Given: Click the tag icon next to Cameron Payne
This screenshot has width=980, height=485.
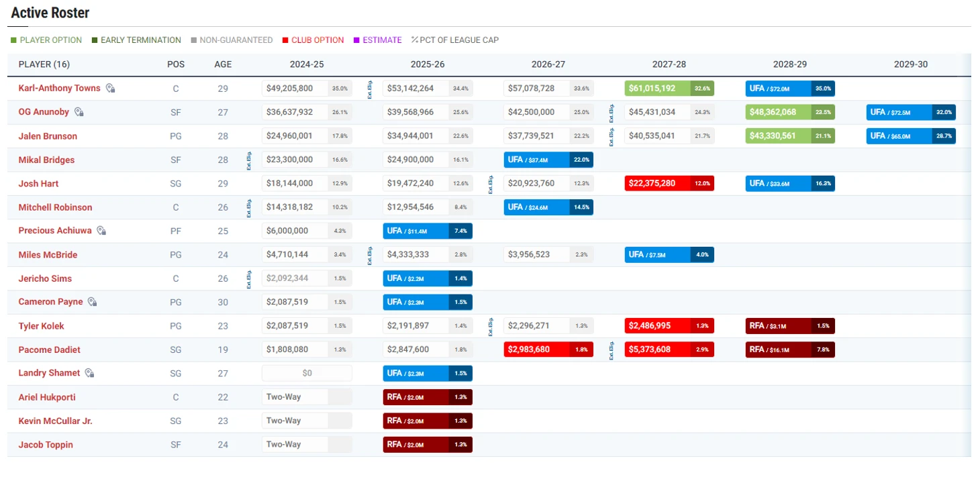Looking at the screenshot, I should click(93, 302).
